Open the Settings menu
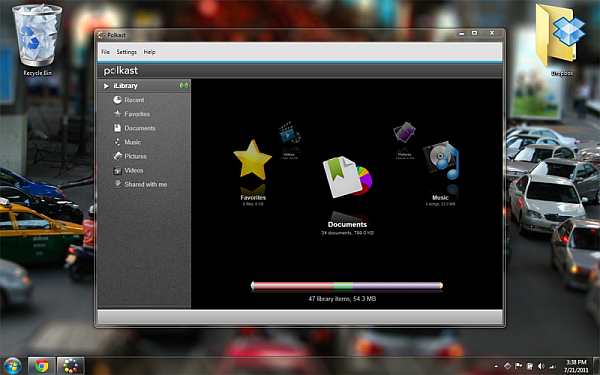Viewport: 600px width, 375px height. tap(127, 52)
